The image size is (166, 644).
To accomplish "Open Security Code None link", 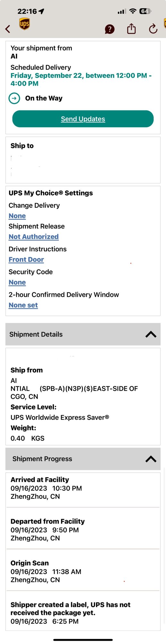I will coord(17,282).
